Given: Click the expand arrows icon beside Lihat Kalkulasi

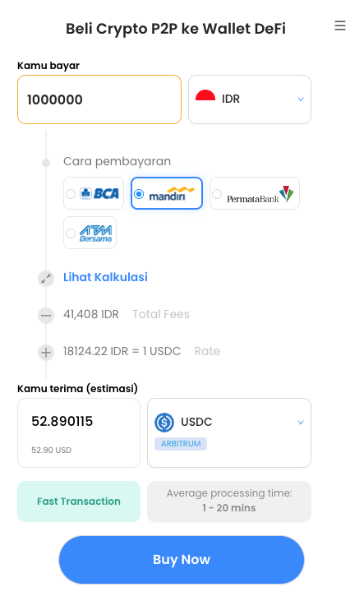Looking at the screenshot, I should pyautogui.click(x=46, y=279).
